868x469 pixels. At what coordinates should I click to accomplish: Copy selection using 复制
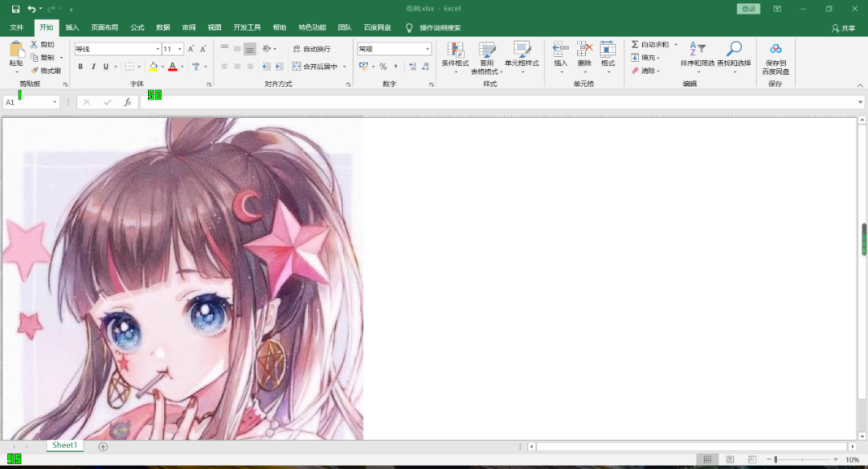(43, 58)
